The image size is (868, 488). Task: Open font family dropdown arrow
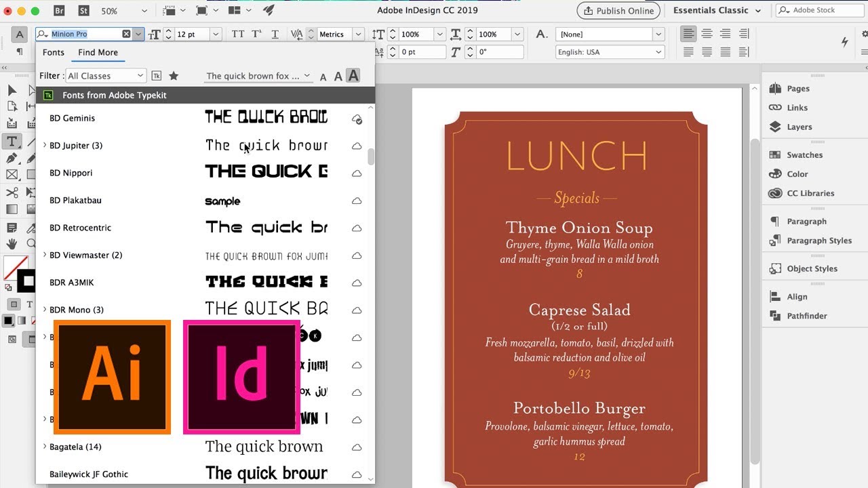[138, 34]
